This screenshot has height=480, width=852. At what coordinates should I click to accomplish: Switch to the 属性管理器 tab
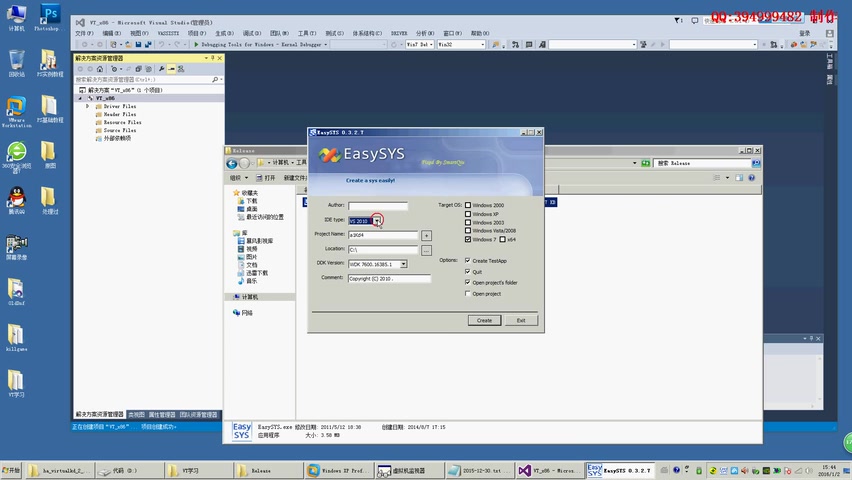pyautogui.click(x=162, y=415)
